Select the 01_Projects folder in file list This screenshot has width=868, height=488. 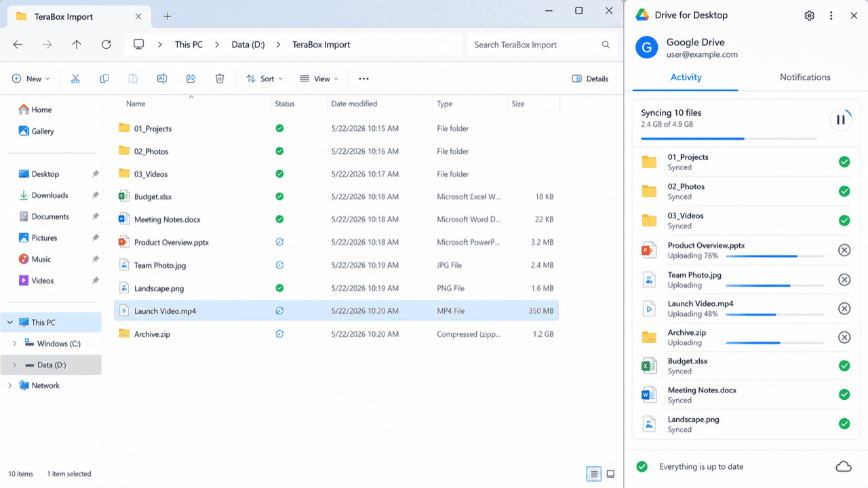tap(336, 128)
